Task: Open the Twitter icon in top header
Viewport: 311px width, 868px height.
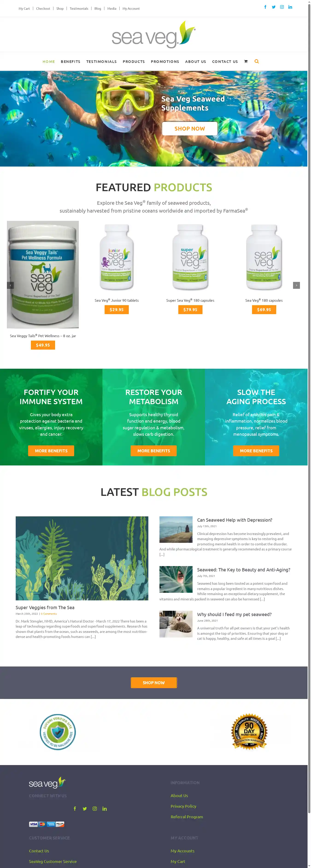Action: click(x=274, y=7)
